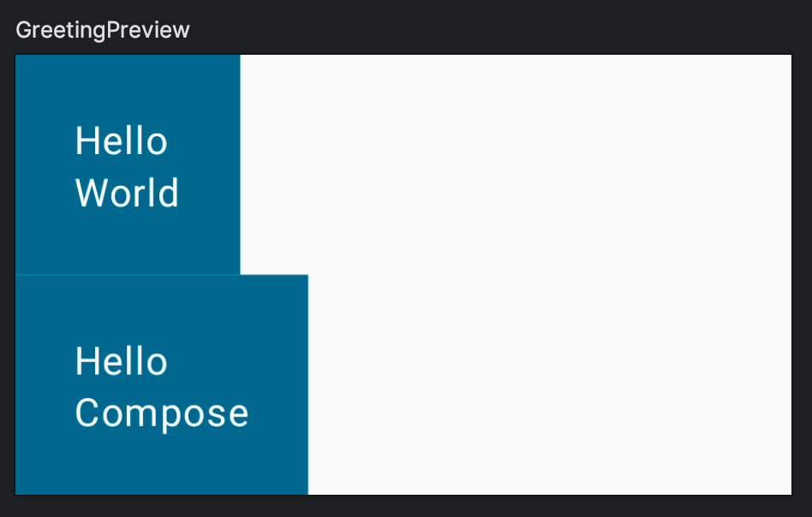Click "Hello" in the Hello World greeting
This screenshot has height=517, width=812.
pyautogui.click(x=121, y=141)
